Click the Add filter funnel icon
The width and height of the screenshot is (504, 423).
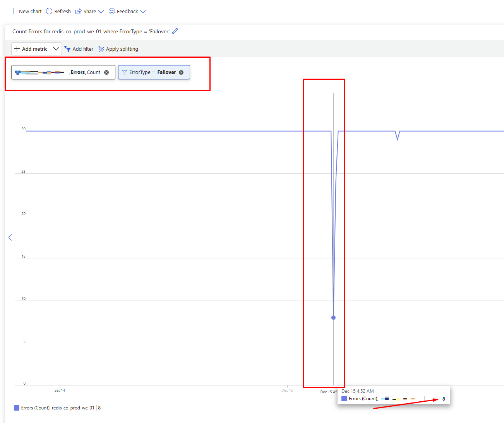(x=67, y=49)
